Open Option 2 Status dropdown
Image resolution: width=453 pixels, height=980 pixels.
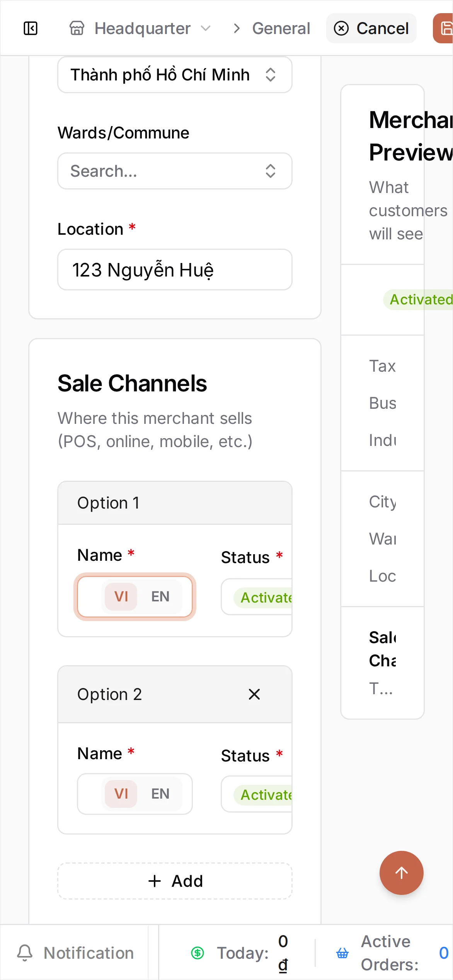[x=256, y=794]
